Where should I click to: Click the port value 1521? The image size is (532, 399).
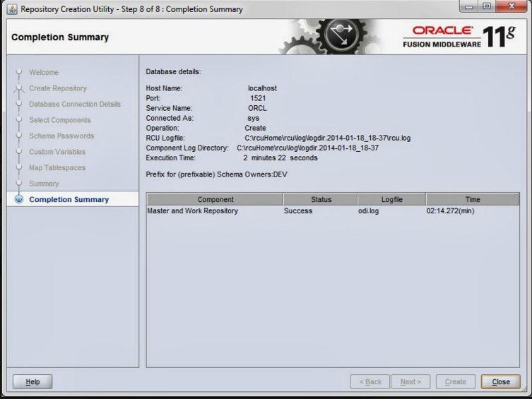pos(258,98)
